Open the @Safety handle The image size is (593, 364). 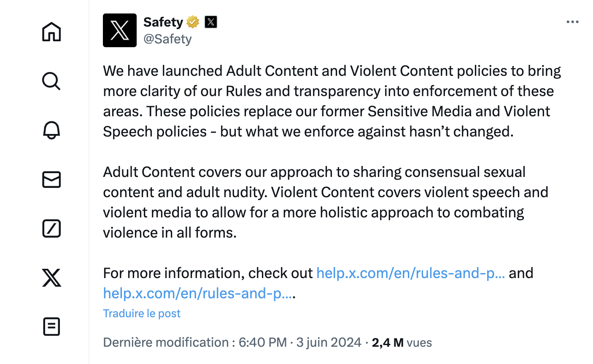point(167,39)
